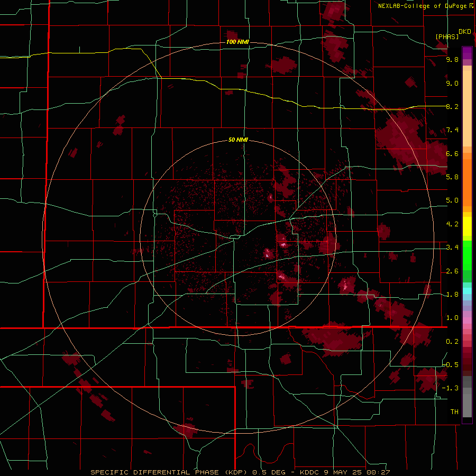Click the 7.4 value on the color scale
The width and height of the screenshot is (476, 476).
point(452,130)
